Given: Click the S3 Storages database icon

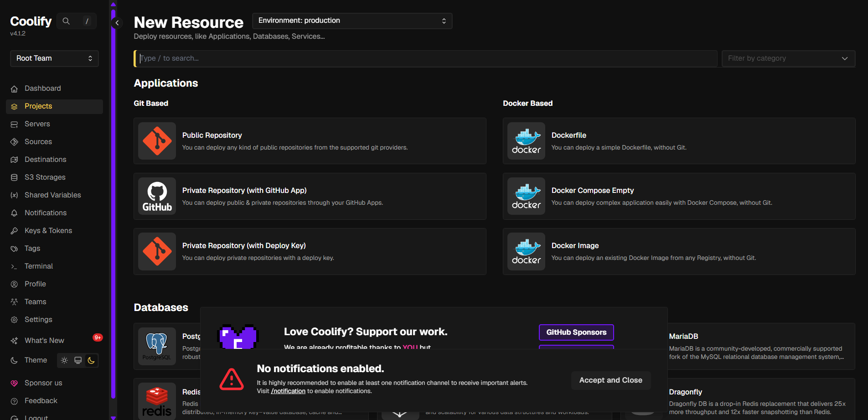Looking at the screenshot, I should pyautogui.click(x=14, y=177).
